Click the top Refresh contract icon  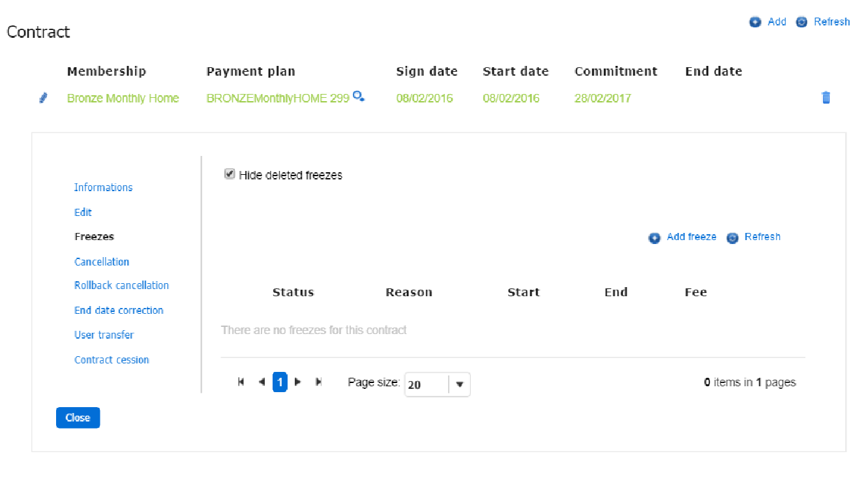click(801, 22)
